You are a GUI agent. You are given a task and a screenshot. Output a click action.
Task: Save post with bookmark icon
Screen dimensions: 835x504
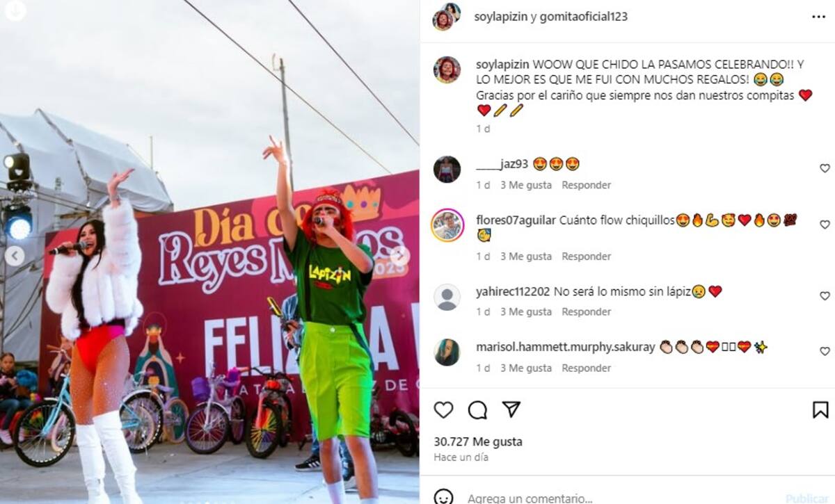(821, 410)
